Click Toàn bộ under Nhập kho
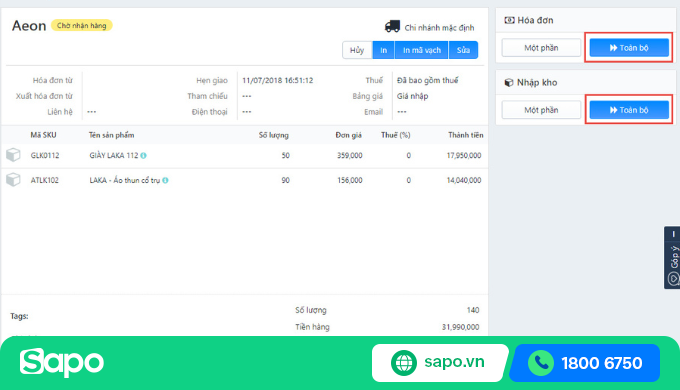680x390 pixels. (629, 110)
